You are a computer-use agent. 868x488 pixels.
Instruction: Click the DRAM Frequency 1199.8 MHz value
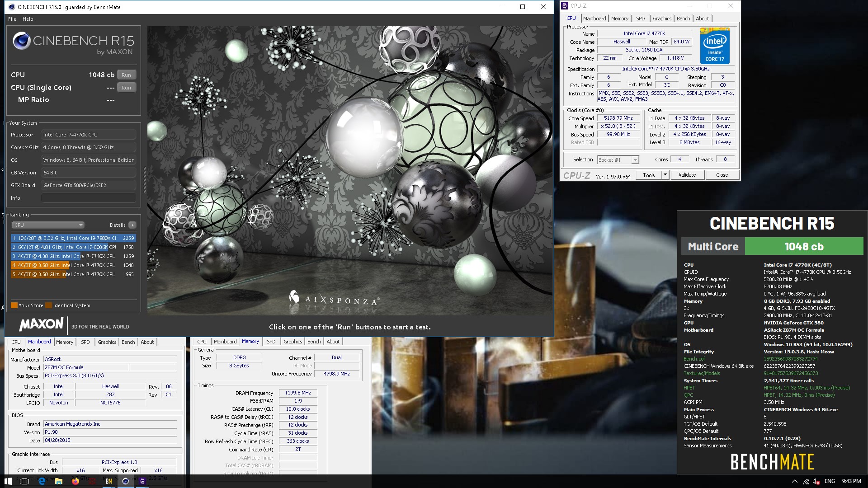[297, 393]
